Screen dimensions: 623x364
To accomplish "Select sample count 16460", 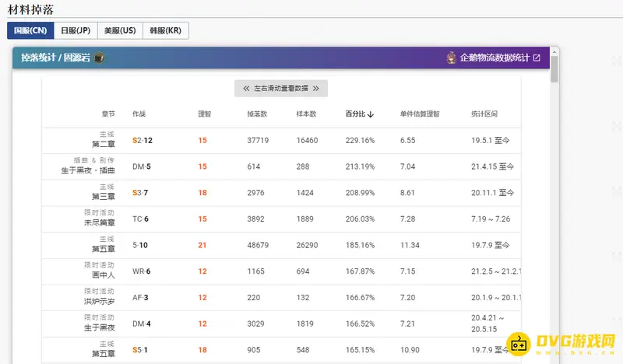I will tap(307, 141).
